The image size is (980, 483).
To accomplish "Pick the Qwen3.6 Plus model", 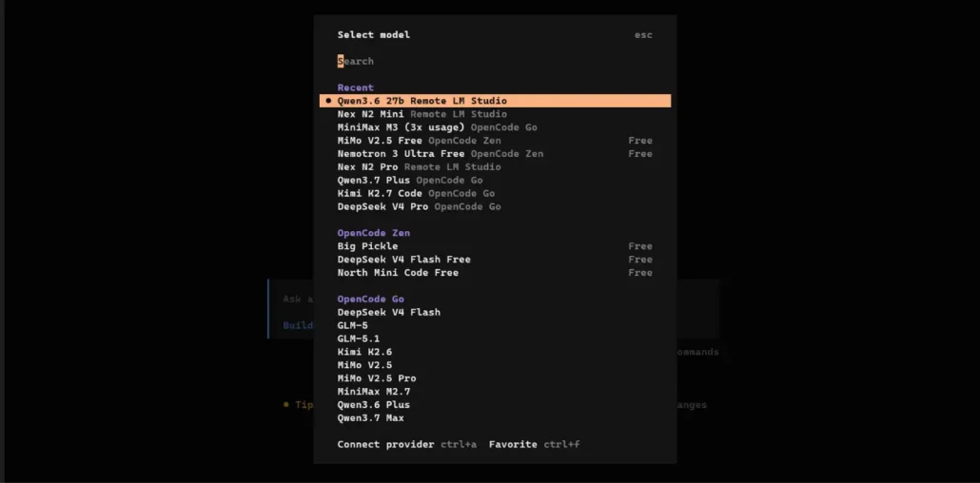I will click(x=495, y=404).
